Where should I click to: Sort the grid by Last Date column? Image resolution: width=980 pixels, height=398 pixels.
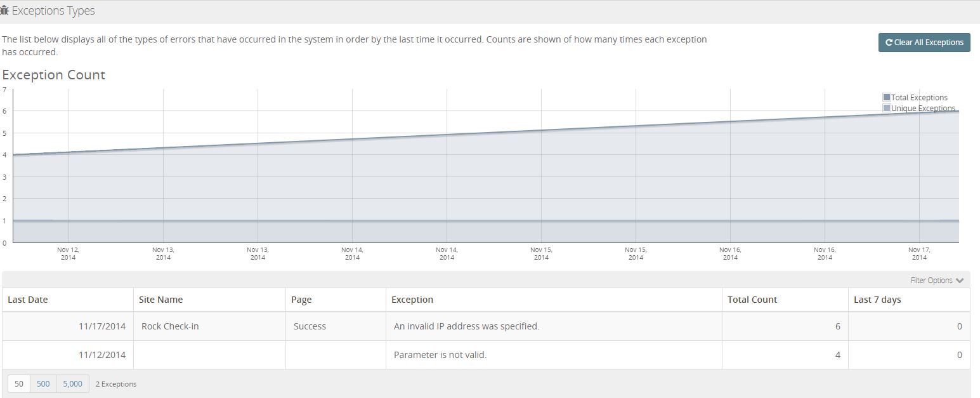tap(28, 300)
